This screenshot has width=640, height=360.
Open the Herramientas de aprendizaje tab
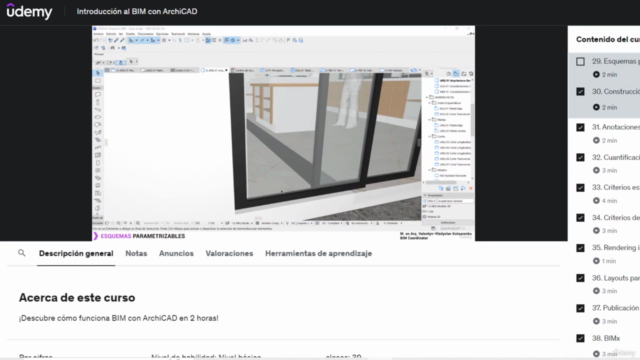tap(318, 253)
